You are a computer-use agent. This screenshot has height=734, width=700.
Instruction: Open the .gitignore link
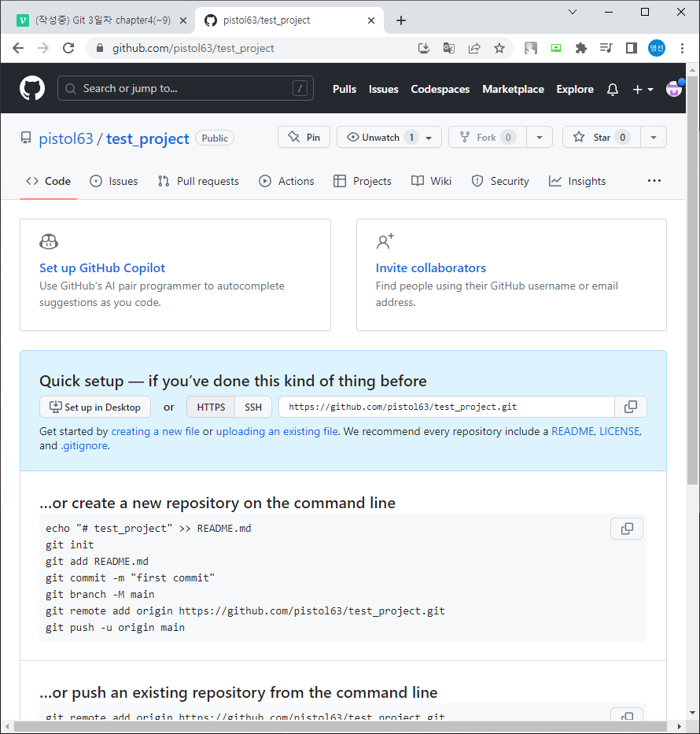(83, 445)
